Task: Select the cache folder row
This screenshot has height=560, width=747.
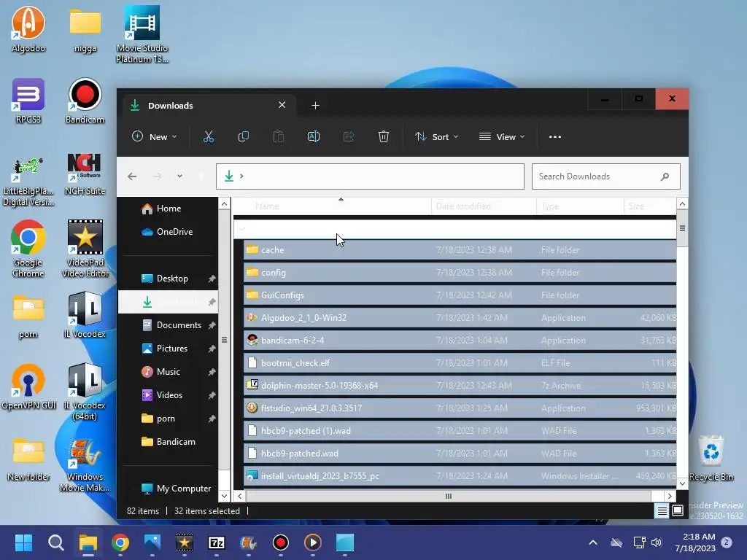Action: coord(460,250)
